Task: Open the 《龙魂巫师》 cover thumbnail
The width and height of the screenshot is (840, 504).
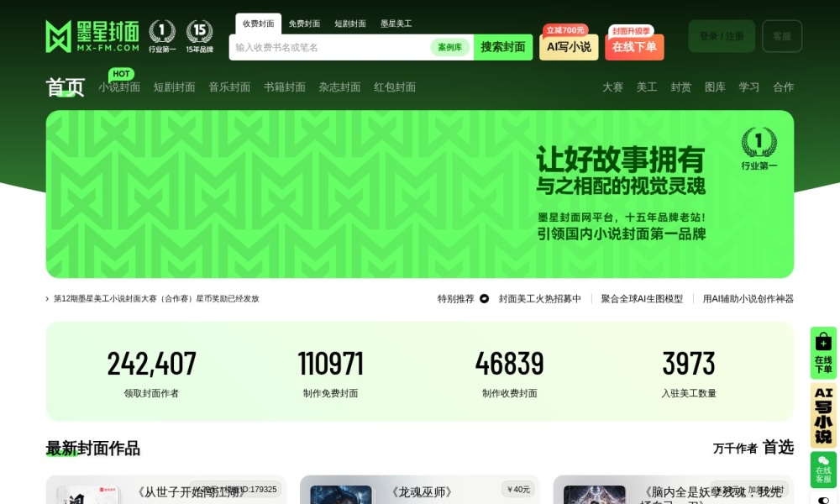Action: click(x=341, y=495)
